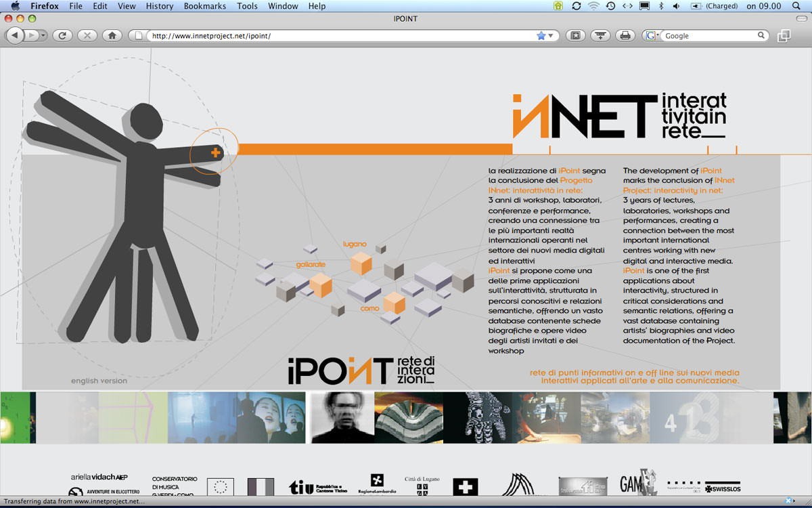Click orange tagline 'rete di punti informativi'
The image size is (812, 508).
pyautogui.click(x=634, y=377)
